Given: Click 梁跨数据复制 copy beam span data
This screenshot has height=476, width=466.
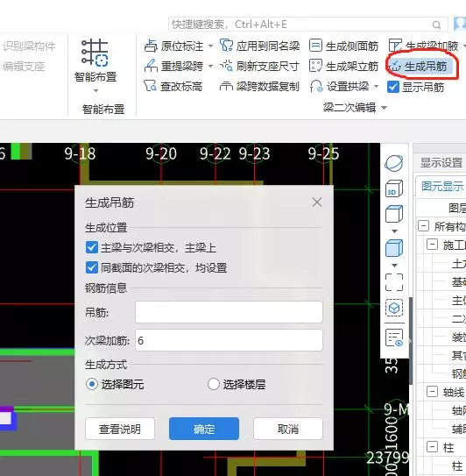Looking at the screenshot, I should coord(259,86).
